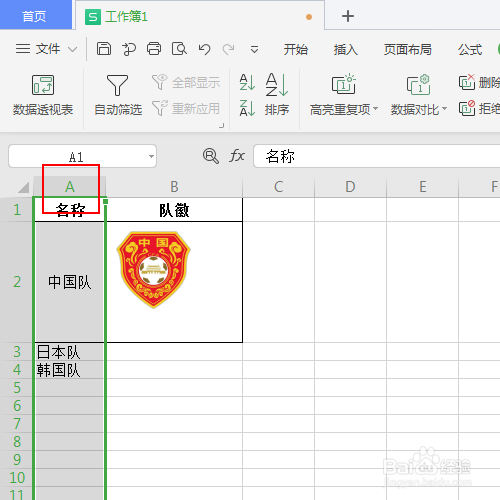Viewport: 500px width, 500px height.
Task: Select row 10 header
Action: (17, 478)
